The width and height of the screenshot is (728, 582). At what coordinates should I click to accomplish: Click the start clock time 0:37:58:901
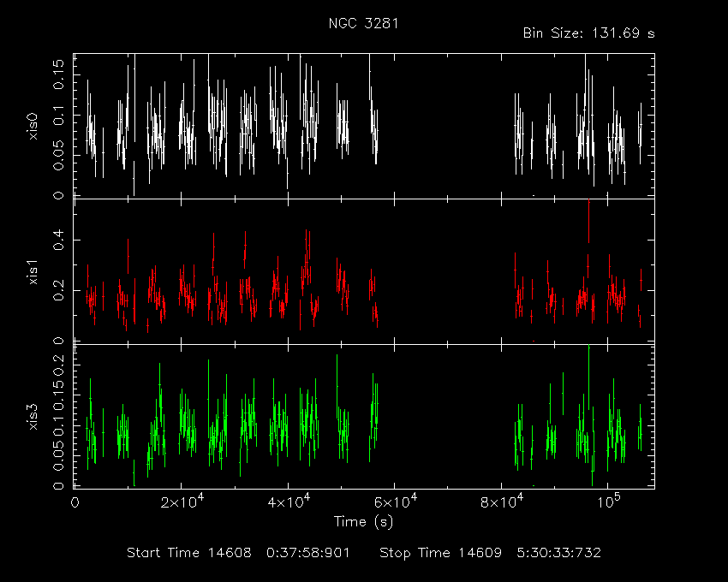(307, 553)
